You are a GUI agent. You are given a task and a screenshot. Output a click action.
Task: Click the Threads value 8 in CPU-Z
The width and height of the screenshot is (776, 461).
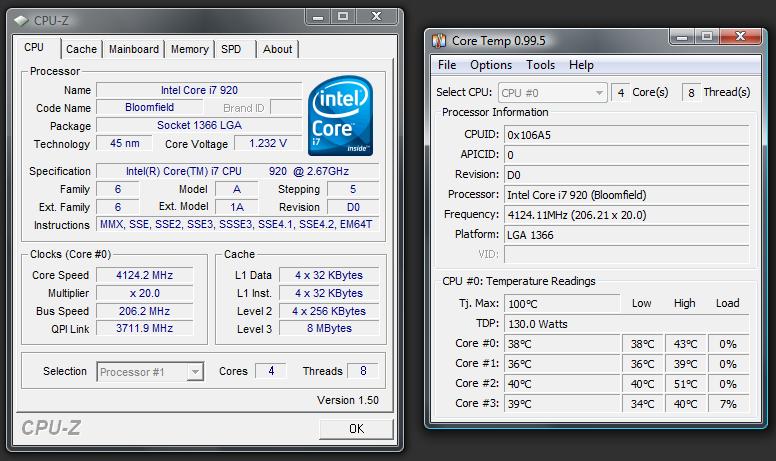click(x=363, y=371)
